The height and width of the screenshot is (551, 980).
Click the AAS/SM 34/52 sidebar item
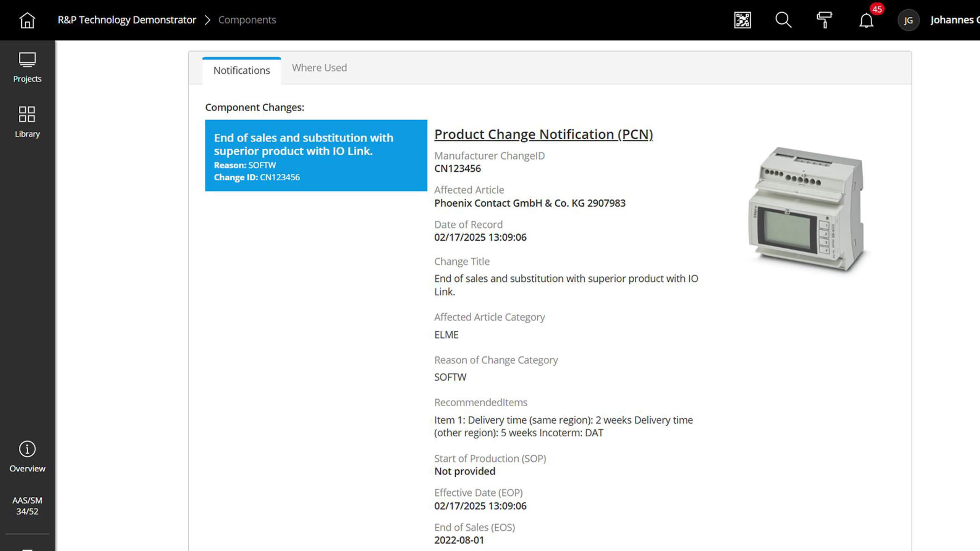click(x=27, y=506)
